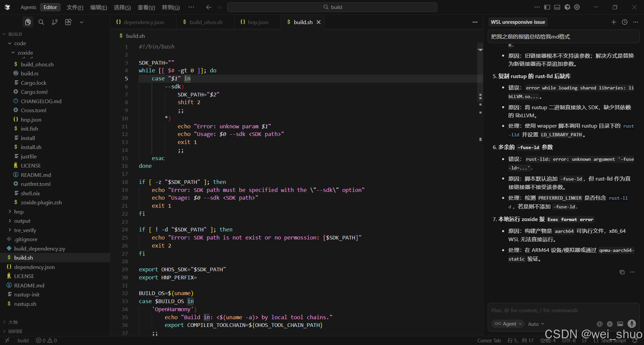Change encoding via UTF-8 status item
The width and height of the screenshot is (644, 345).
coord(569,340)
